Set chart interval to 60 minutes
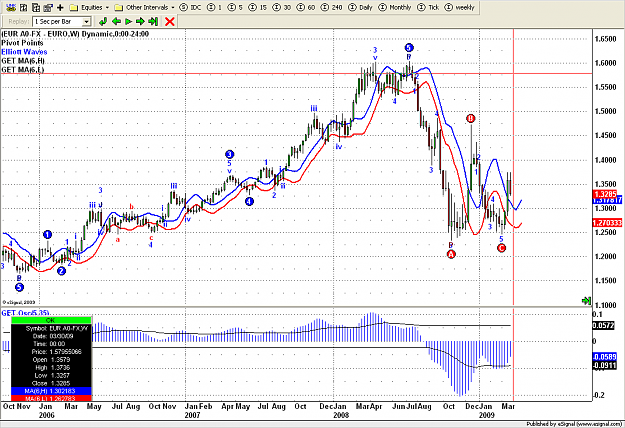Screen dimensions: 625x428 [x=306, y=7]
